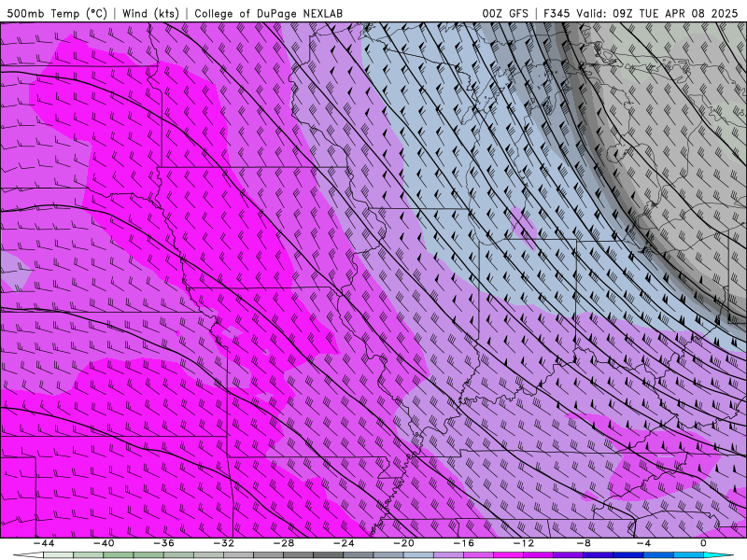Click the -40 label on the color scale
747x560 pixels.
(104, 543)
